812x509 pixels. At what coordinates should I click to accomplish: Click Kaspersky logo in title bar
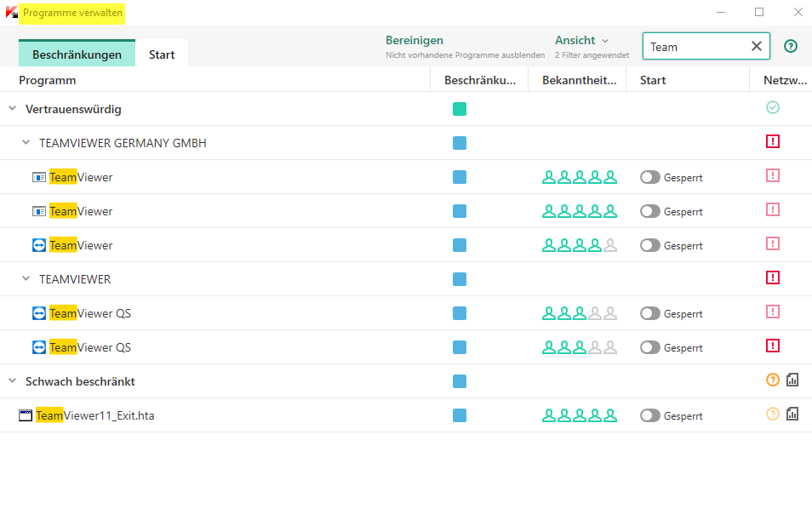(12, 13)
